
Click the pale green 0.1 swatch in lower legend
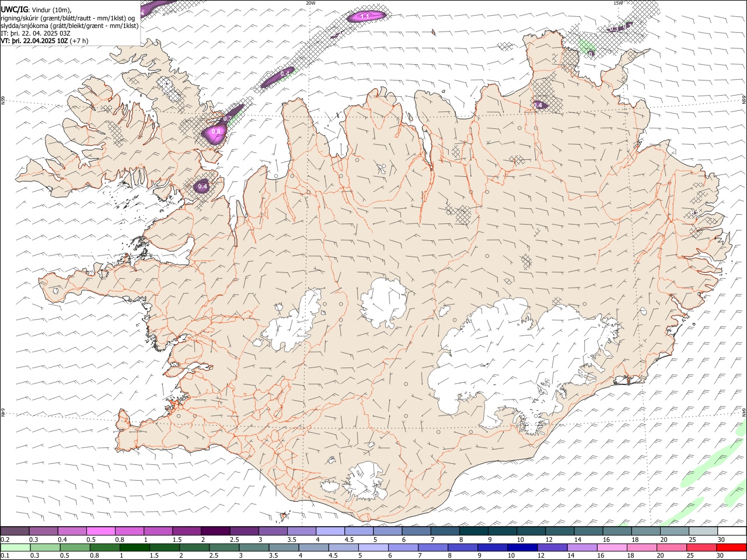pos(15,547)
